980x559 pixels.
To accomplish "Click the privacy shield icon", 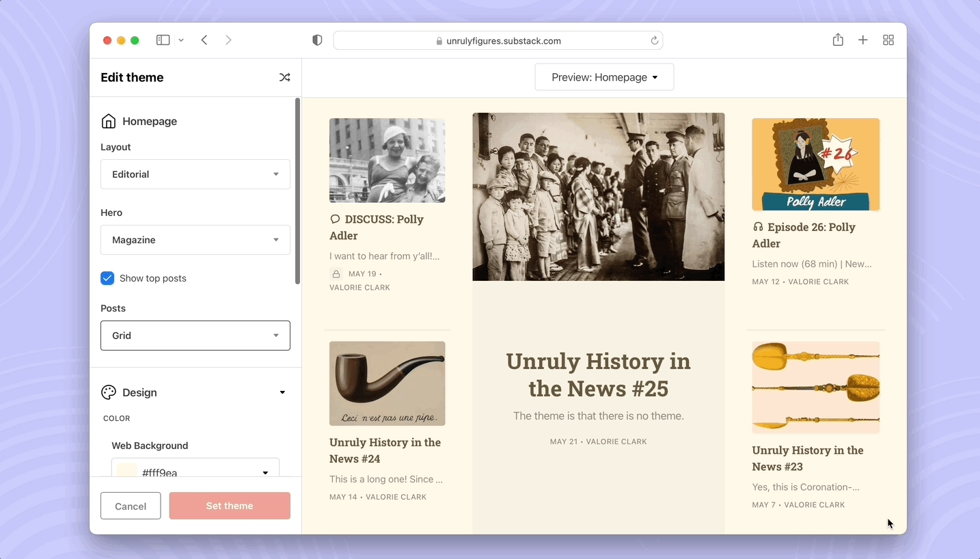I will tap(317, 40).
